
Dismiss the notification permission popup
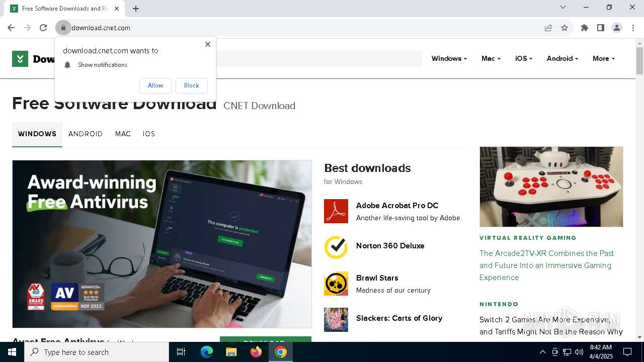pos(208,44)
